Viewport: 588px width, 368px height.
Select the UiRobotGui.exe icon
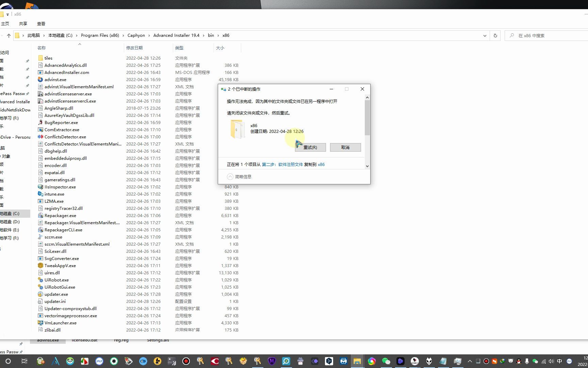click(x=40, y=287)
